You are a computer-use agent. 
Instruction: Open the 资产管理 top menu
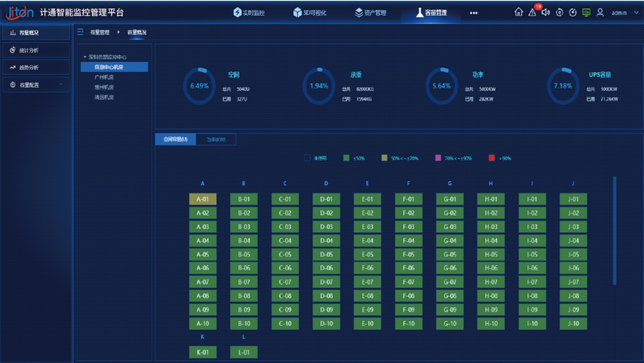point(371,12)
